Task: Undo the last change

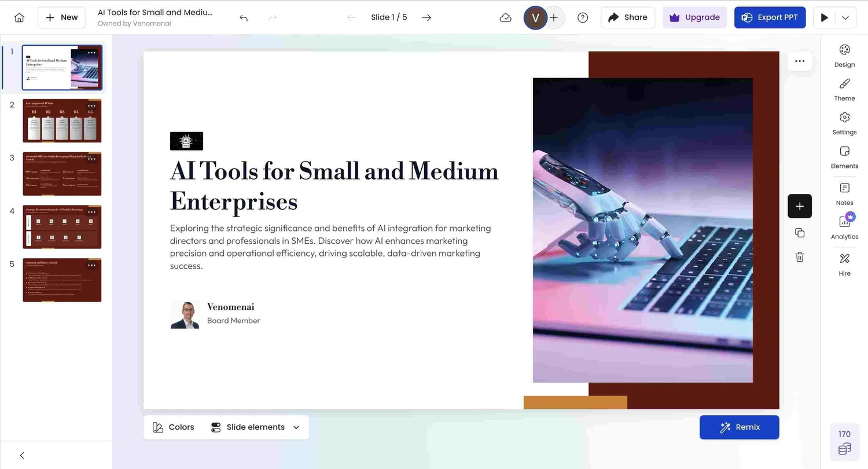Action: pos(244,17)
